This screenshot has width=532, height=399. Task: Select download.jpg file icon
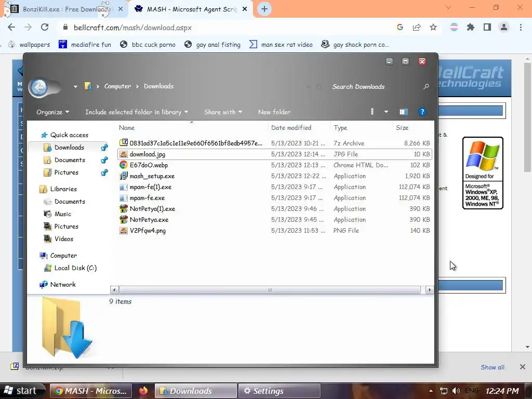pos(124,154)
